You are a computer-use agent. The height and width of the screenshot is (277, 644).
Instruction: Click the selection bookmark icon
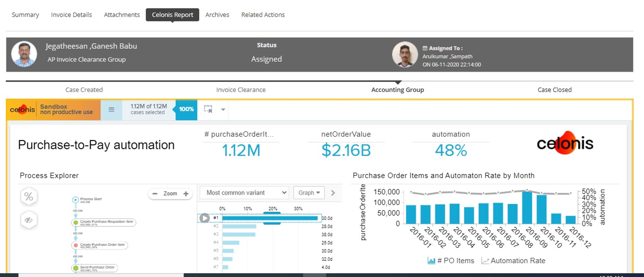(208, 109)
